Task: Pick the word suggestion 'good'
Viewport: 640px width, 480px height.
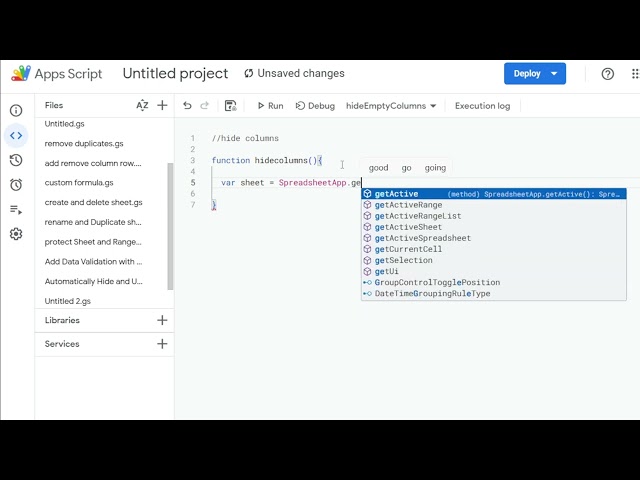Action: (378, 168)
